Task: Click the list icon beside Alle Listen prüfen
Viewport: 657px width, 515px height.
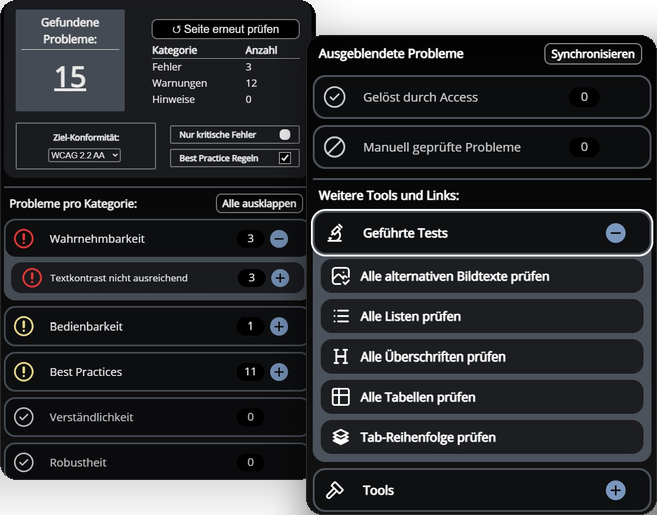Action: tap(341, 316)
